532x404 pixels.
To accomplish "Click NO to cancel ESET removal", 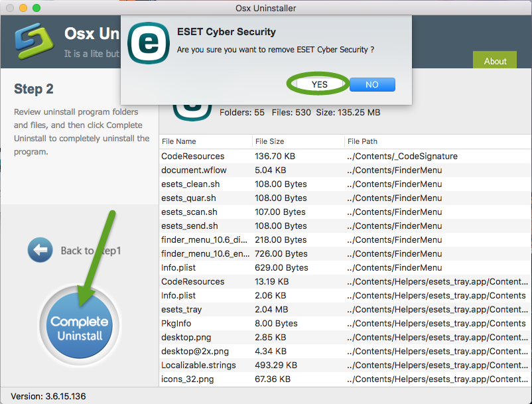I will click(372, 84).
